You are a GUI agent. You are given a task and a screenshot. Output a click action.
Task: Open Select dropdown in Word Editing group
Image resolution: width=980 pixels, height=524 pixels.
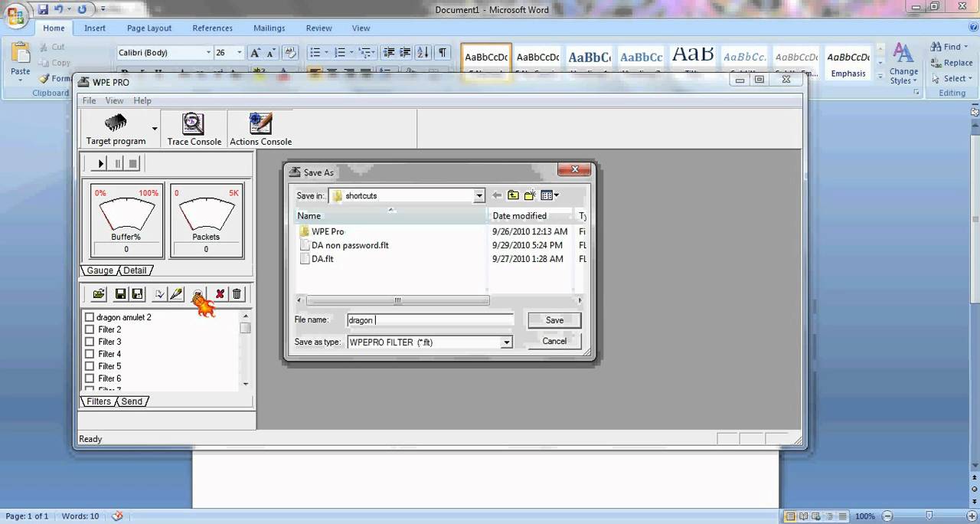pyautogui.click(x=971, y=79)
